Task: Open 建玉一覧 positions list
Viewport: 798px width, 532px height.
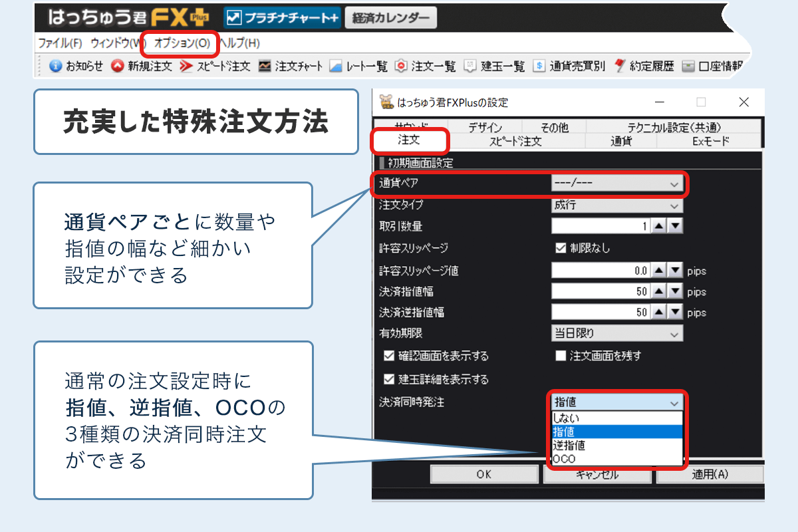Action: [494, 66]
